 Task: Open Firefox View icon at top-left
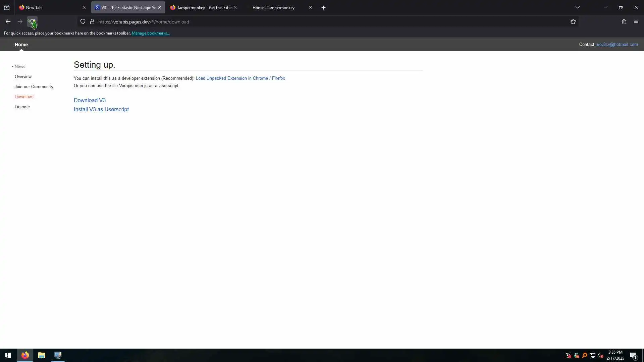(x=7, y=7)
